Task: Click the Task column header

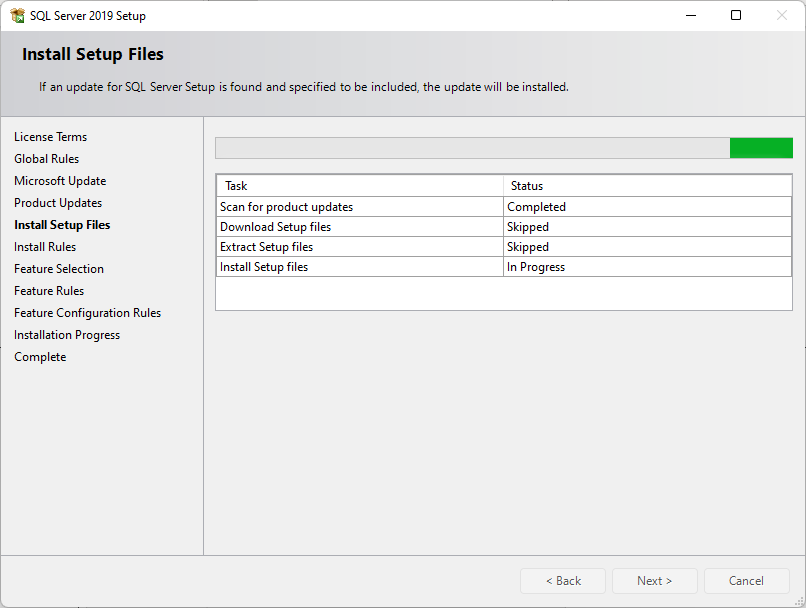Action: tap(360, 186)
